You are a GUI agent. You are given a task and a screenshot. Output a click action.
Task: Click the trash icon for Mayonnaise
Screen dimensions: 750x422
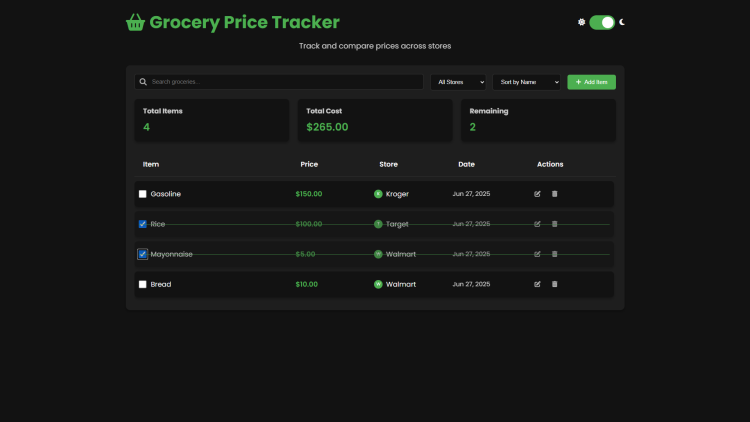[x=555, y=254]
